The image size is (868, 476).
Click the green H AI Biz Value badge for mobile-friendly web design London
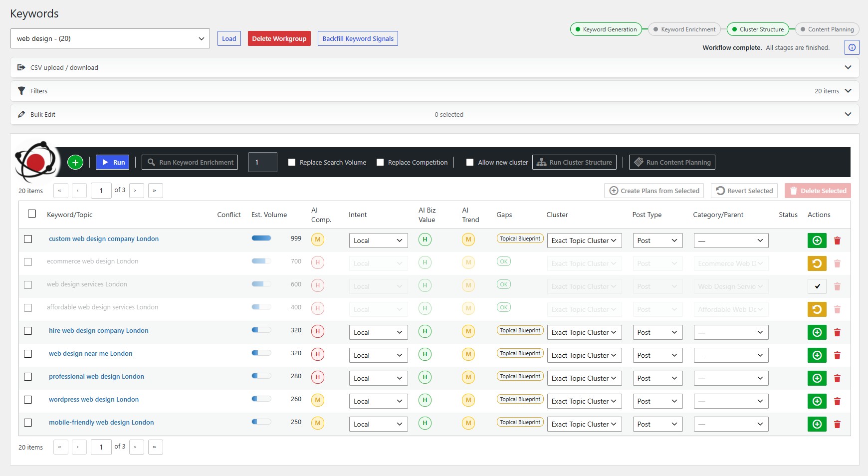pos(425,423)
